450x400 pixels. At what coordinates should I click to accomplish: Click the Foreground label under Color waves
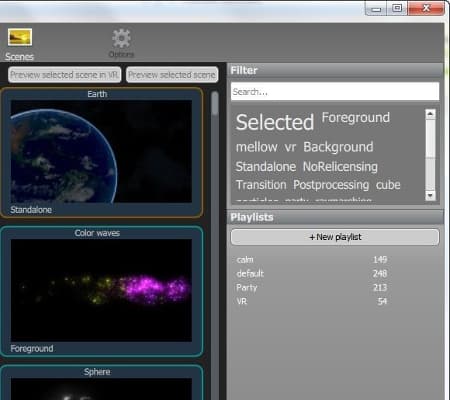[32, 349]
